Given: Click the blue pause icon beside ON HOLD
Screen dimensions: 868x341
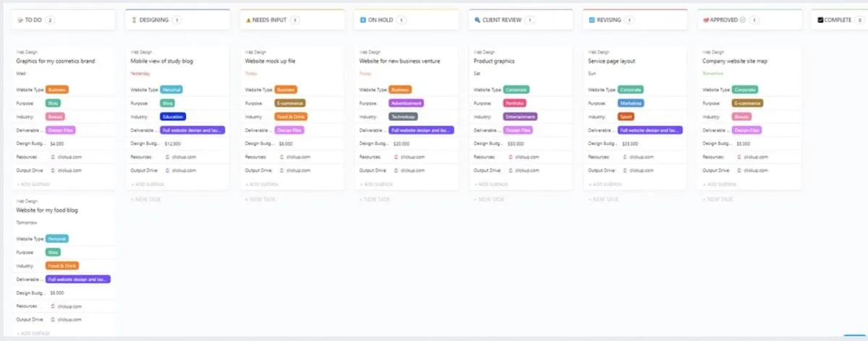Looking at the screenshot, I should (x=363, y=20).
